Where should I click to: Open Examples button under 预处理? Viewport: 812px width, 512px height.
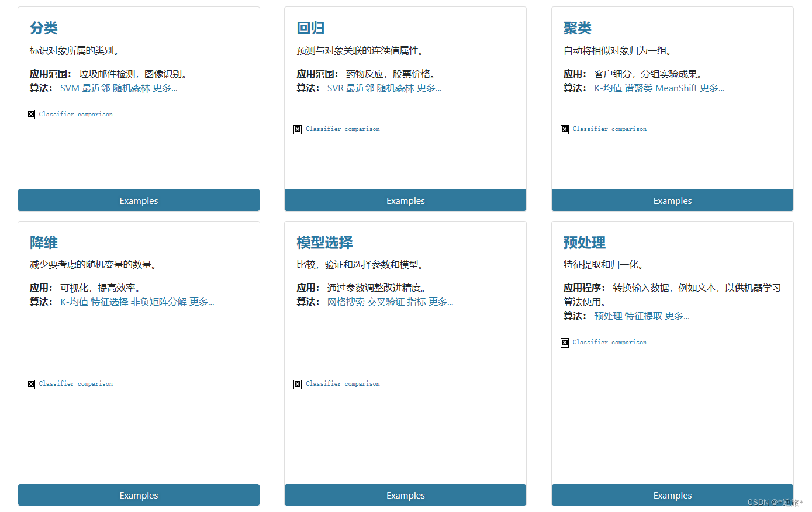click(672, 494)
